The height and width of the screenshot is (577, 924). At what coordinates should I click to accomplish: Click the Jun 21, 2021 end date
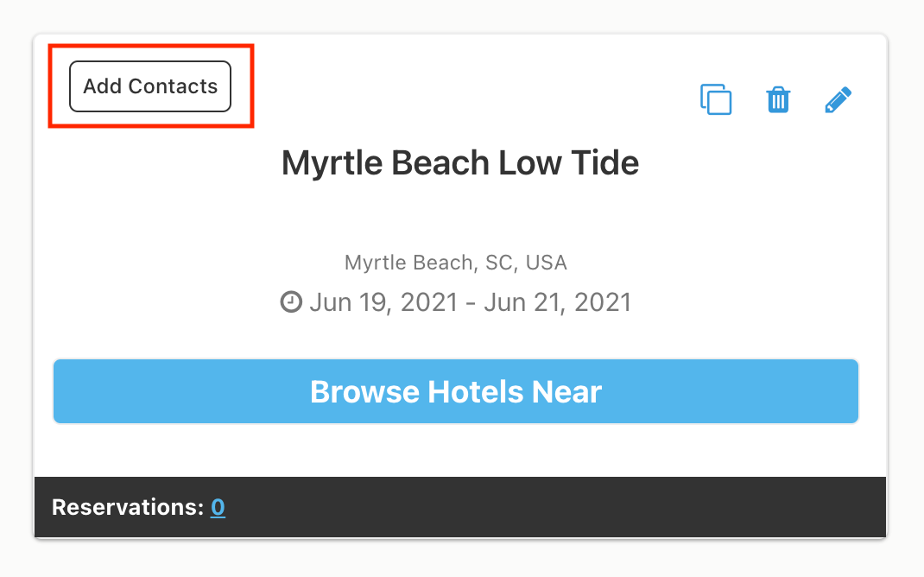tap(558, 302)
